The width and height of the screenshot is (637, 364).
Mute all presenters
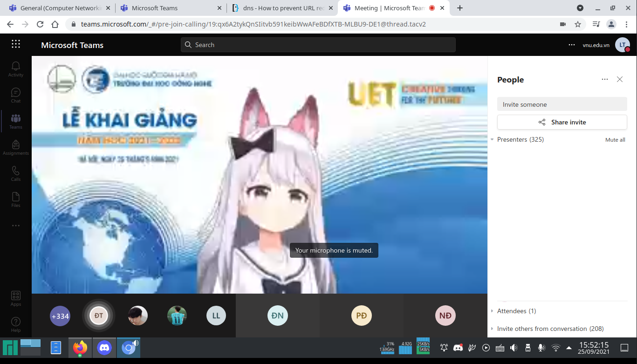(615, 140)
